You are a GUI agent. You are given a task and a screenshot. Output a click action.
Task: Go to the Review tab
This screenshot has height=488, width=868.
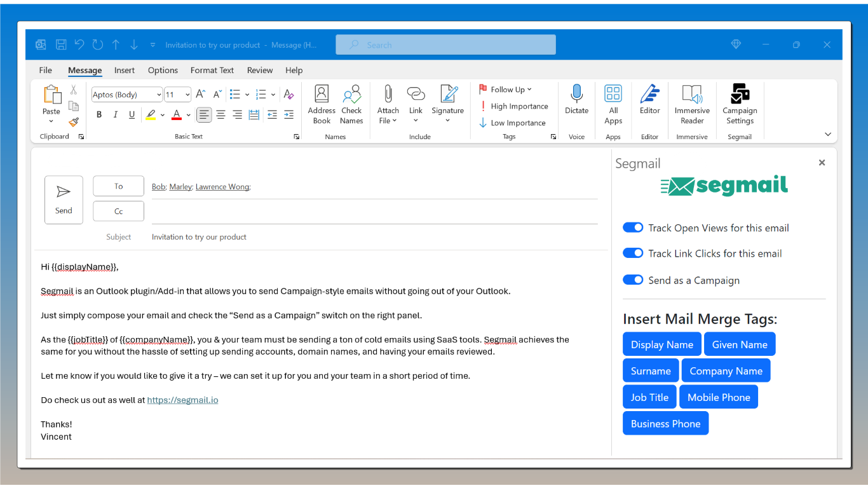[x=260, y=70]
